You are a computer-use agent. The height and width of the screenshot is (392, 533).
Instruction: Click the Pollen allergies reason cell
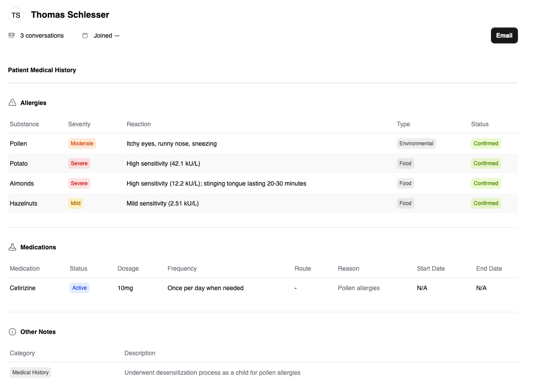pos(359,288)
